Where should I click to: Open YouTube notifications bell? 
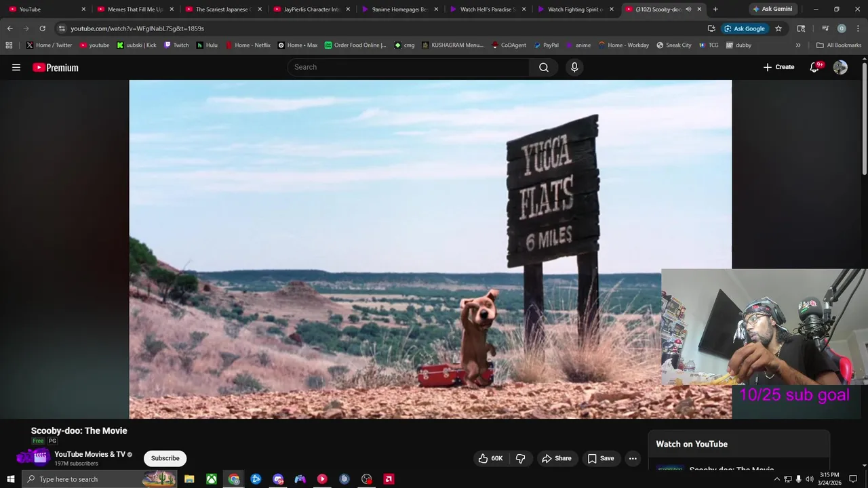click(x=815, y=67)
